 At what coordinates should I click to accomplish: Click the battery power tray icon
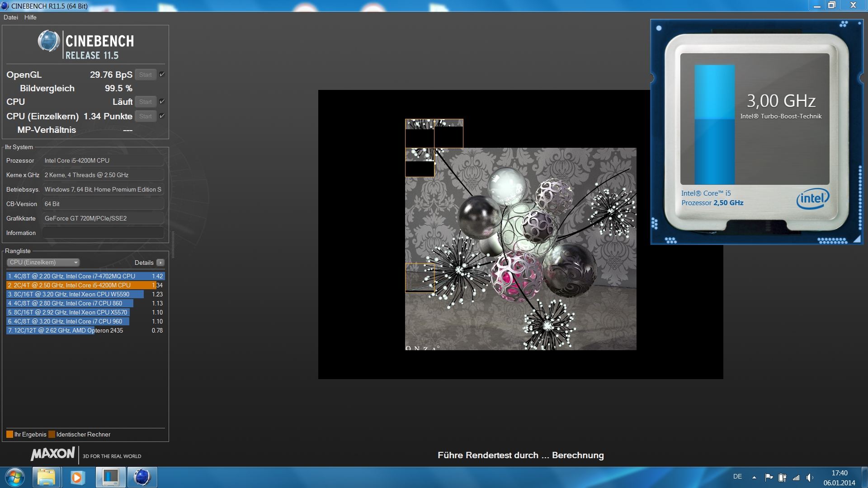tap(782, 477)
